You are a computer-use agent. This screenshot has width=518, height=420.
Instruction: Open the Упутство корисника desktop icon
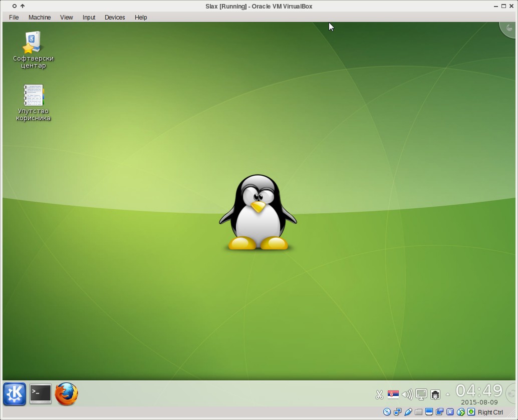[33, 103]
